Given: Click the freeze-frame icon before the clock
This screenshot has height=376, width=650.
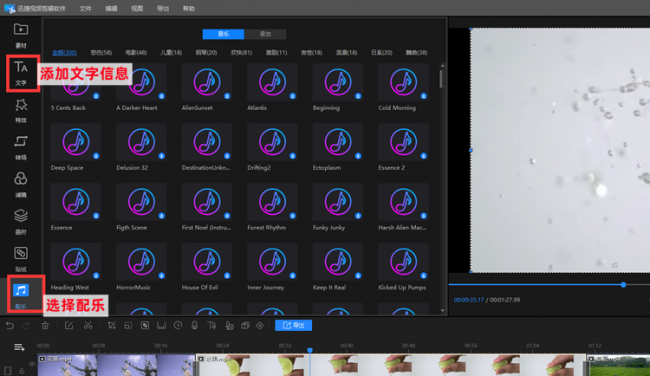Looking at the screenshot, I should tap(161, 326).
